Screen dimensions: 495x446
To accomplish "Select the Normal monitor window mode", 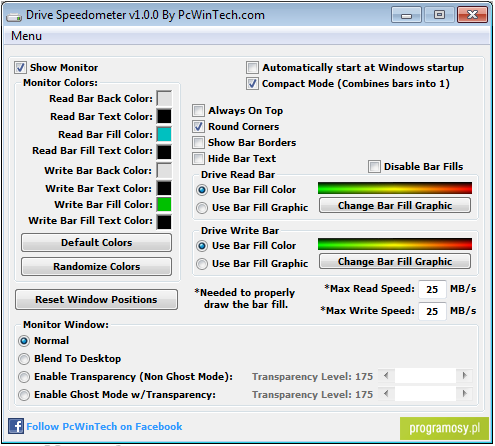I will coord(24,341).
